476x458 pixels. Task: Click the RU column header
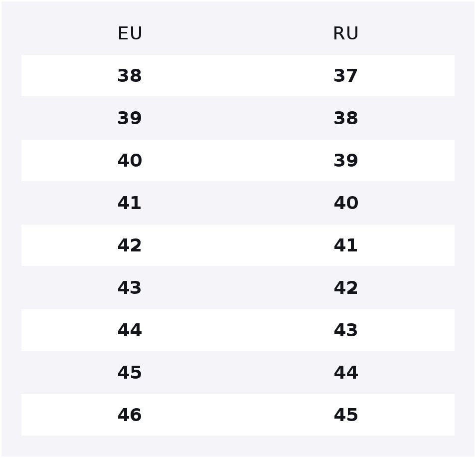[x=346, y=33]
